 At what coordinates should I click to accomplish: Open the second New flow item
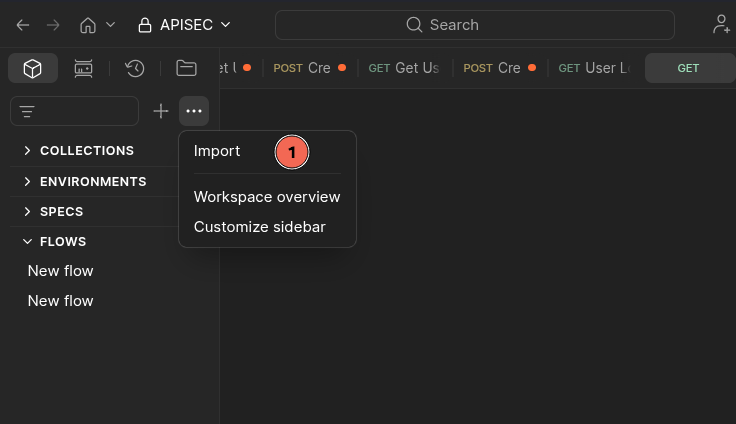61,301
